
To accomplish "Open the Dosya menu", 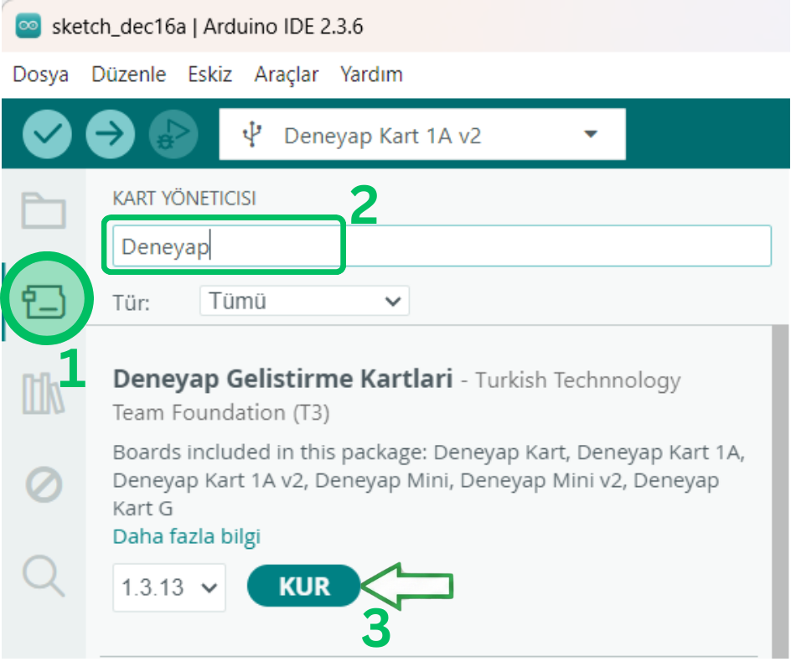I will click(40, 75).
